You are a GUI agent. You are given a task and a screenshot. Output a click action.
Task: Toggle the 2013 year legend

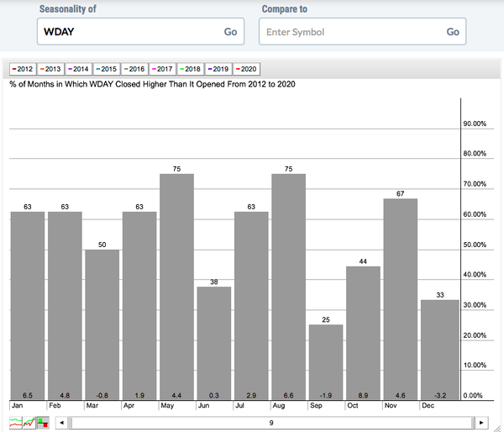pos(50,70)
